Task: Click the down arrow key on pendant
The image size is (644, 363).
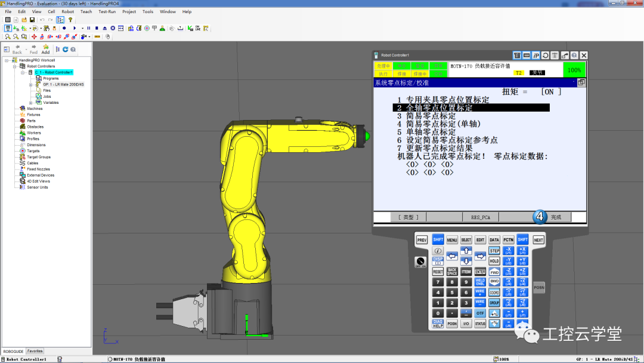Action: (x=466, y=261)
